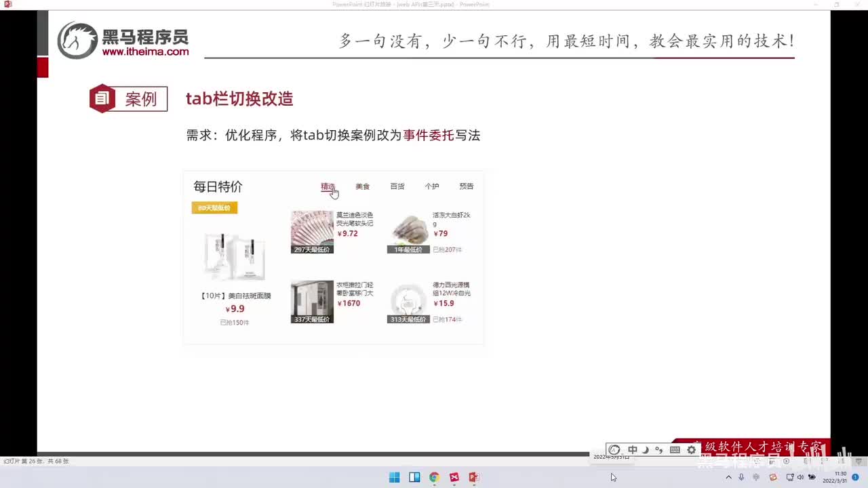Open the Sogou input tray icon
This screenshot has width=868, height=488.
(x=773, y=477)
